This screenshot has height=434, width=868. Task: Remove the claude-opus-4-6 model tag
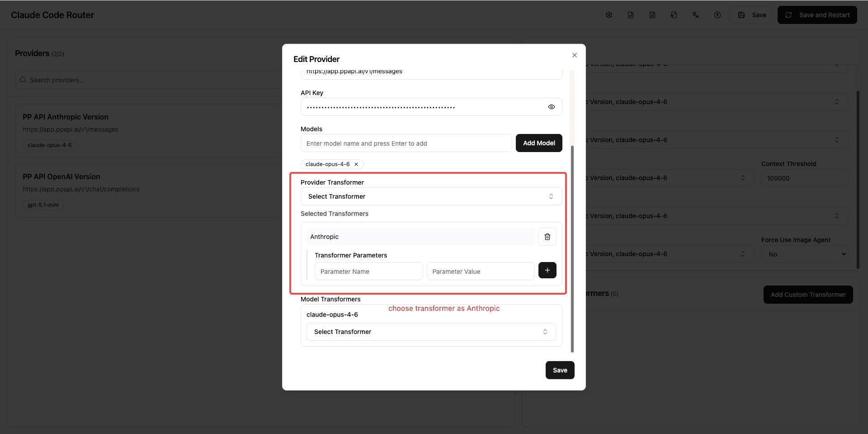click(x=356, y=164)
